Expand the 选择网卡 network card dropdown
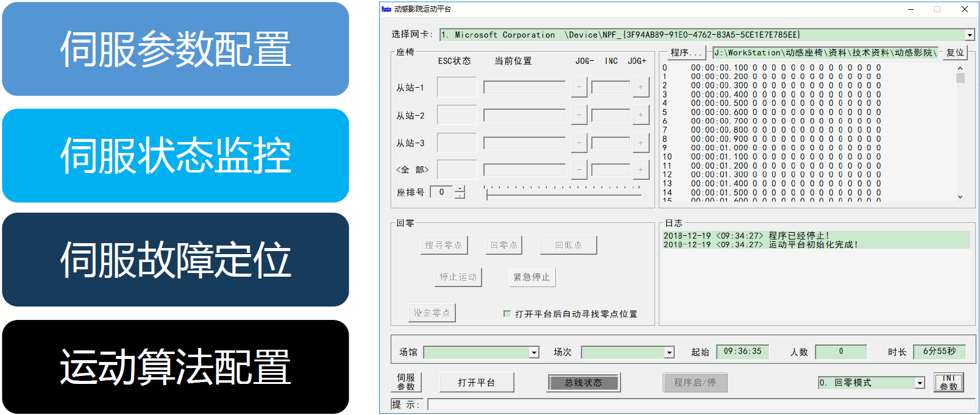Viewport: 980px width, 415px height. click(969, 35)
